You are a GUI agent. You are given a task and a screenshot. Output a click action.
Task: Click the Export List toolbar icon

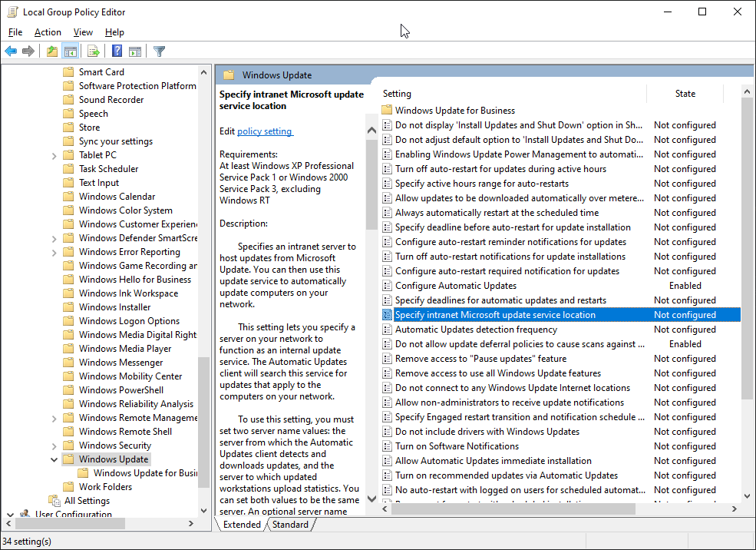tap(94, 51)
